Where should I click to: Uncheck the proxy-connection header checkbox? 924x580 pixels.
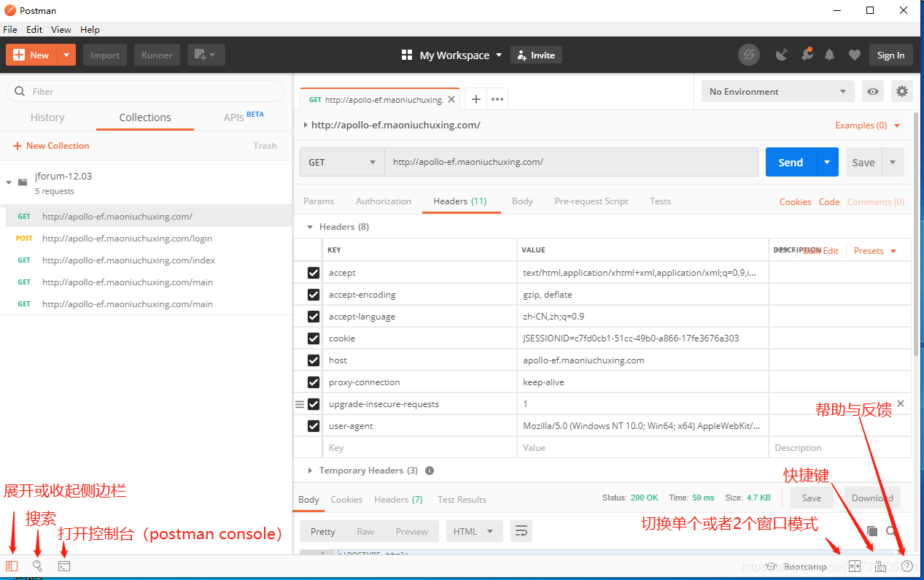tap(314, 382)
